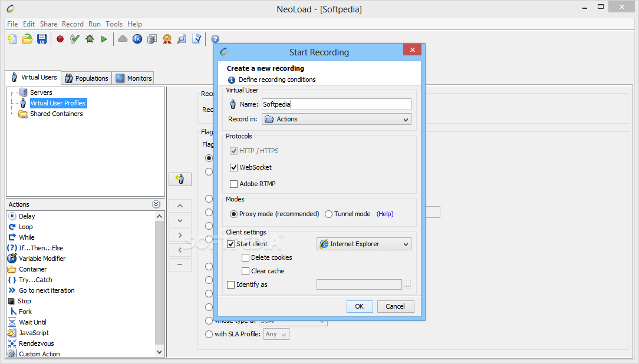Select the While action in Actions list
This screenshot has width=639, height=364.
[22, 237]
